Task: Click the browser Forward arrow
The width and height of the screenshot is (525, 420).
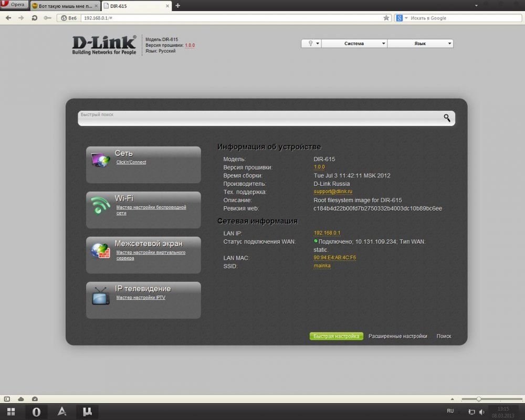Action: 21,18
